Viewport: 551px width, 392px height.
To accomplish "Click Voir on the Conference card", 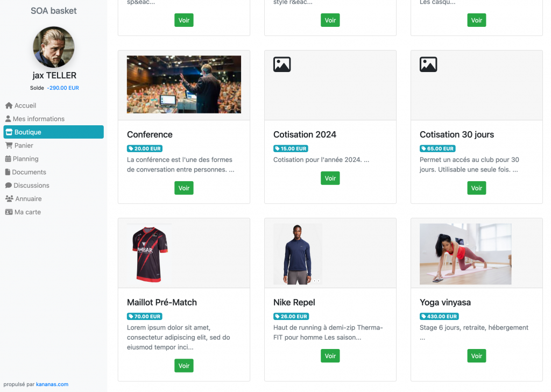I will tap(184, 188).
